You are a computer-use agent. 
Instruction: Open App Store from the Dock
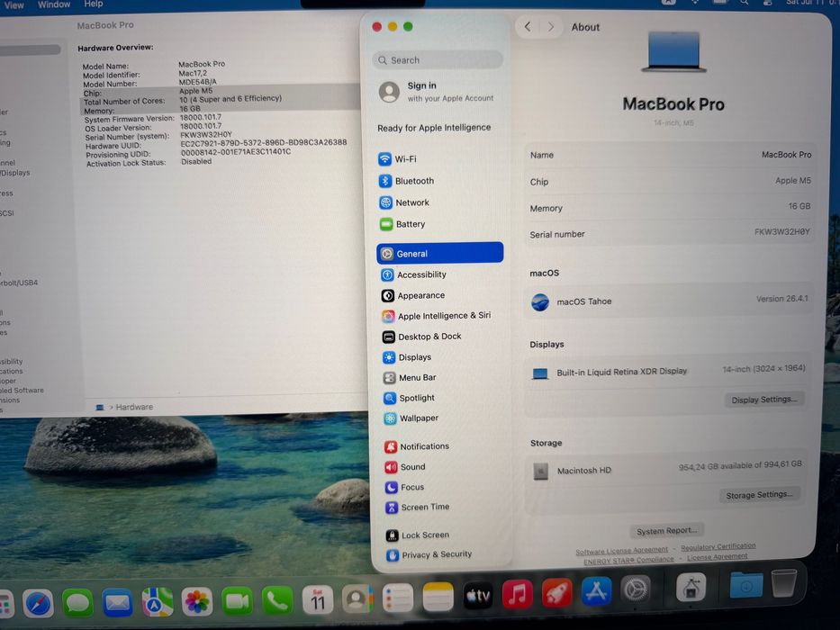(596, 591)
